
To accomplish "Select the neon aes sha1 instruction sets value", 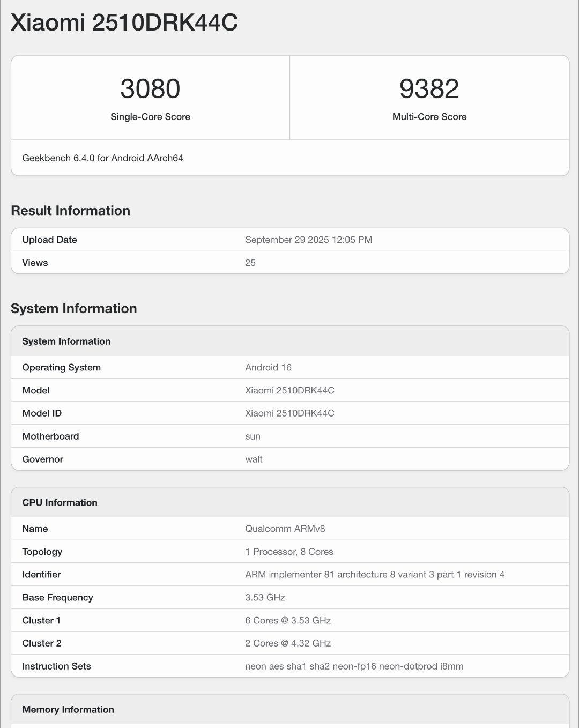I will tap(354, 666).
